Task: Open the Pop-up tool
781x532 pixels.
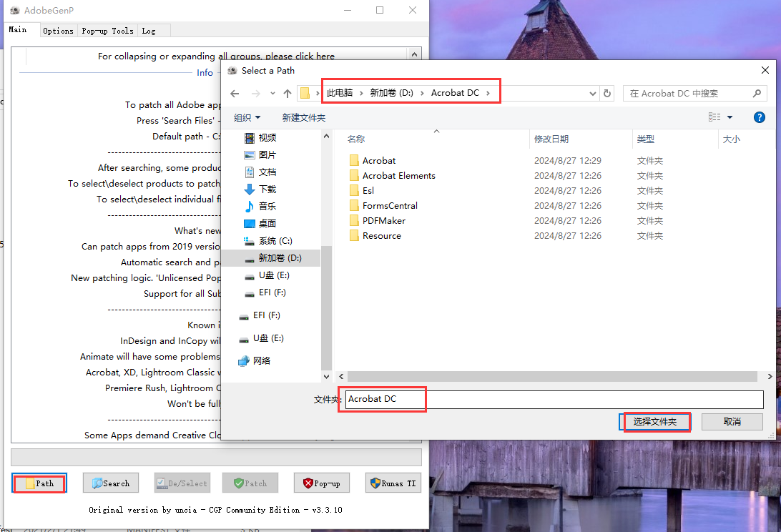Action: point(321,483)
